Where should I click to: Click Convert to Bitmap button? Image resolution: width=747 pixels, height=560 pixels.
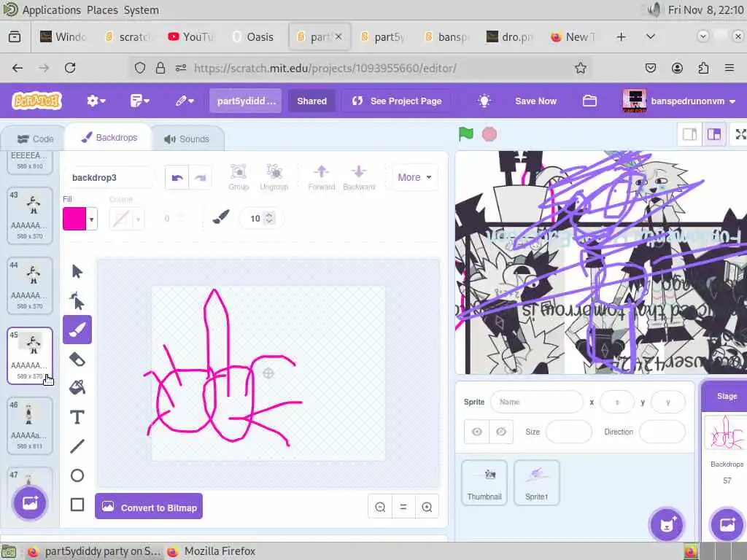click(x=149, y=507)
